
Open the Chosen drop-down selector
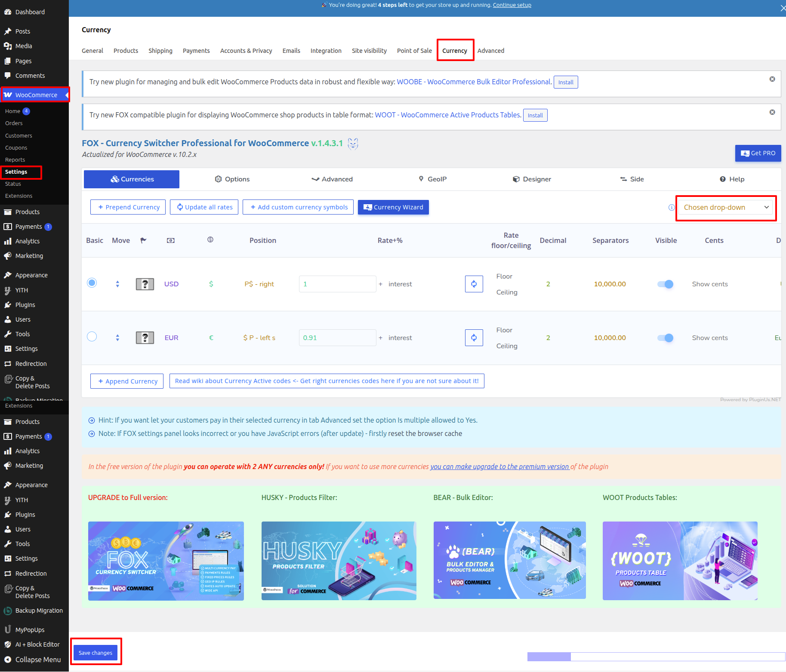pyautogui.click(x=726, y=208)
